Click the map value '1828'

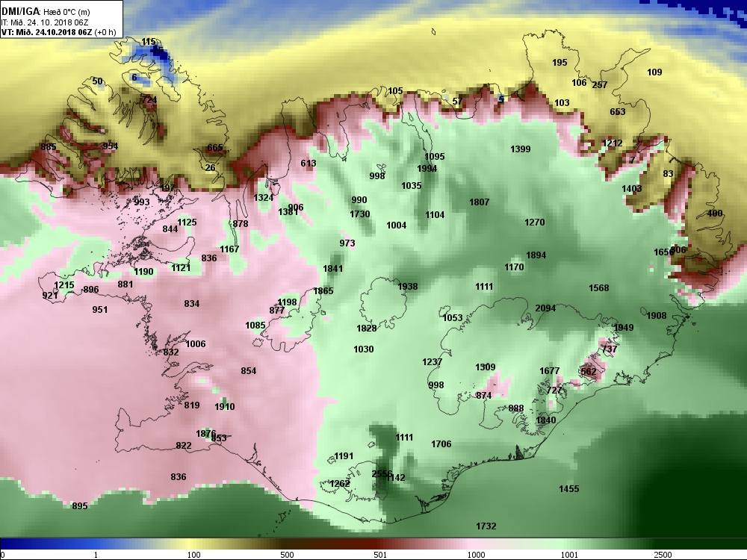tap(366, 328)
